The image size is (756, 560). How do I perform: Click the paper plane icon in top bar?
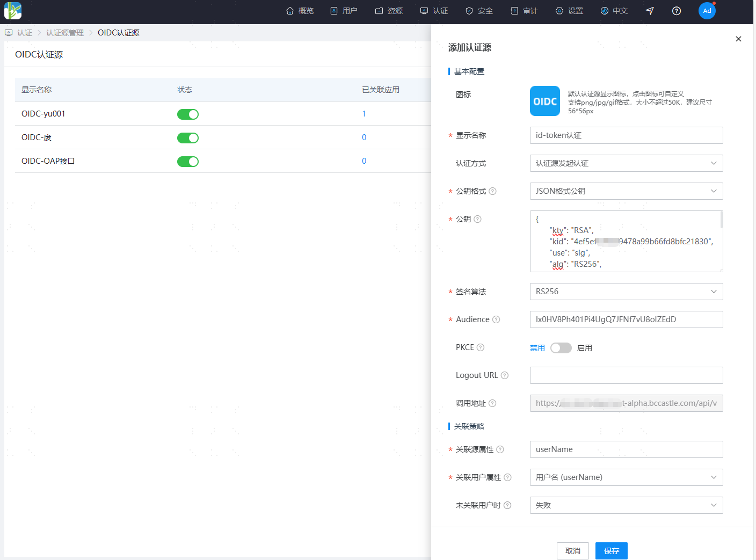pos(650,11)
